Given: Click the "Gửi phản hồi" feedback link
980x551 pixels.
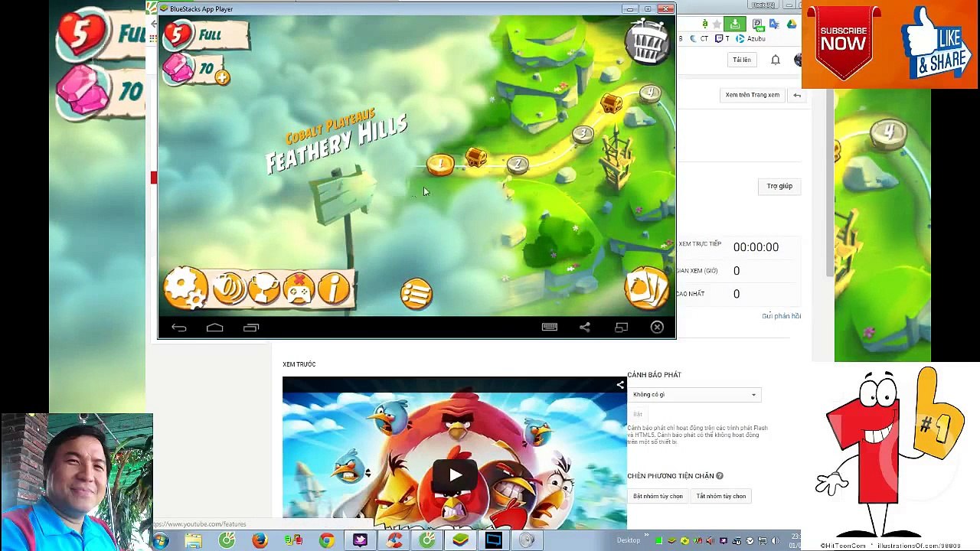Looking at the screenshot, I should coord(781,316).
